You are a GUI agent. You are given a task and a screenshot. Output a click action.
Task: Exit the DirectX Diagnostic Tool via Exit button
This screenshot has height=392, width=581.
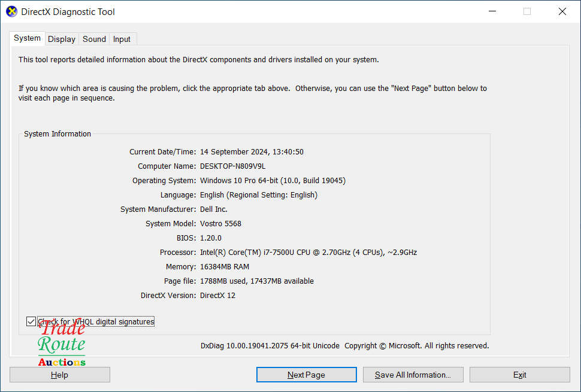point(519,375)
